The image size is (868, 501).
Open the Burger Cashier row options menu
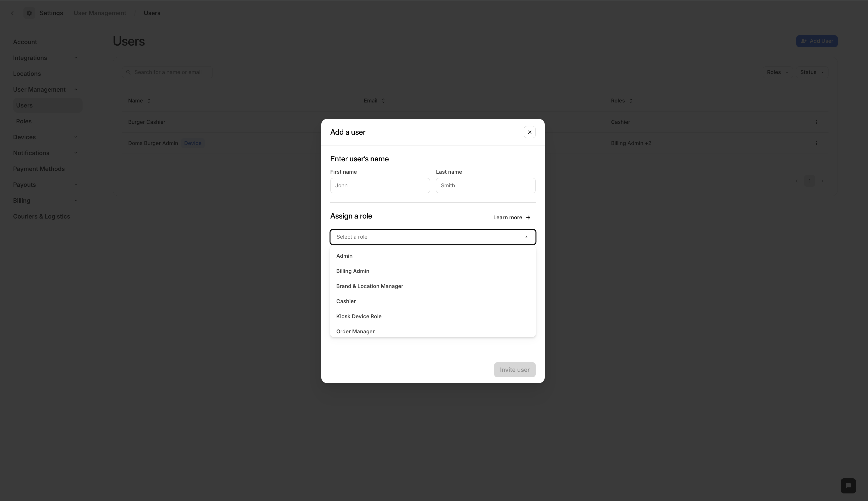coord(816,122)
